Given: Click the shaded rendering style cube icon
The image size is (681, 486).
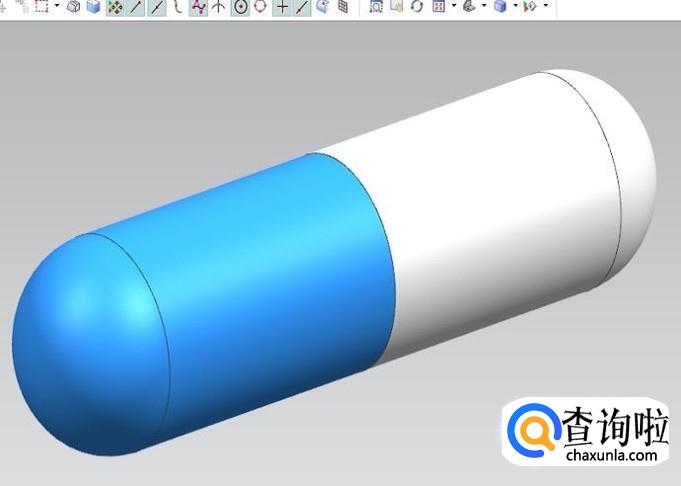Looking at the screenshot, I should [x=501, y=7].
